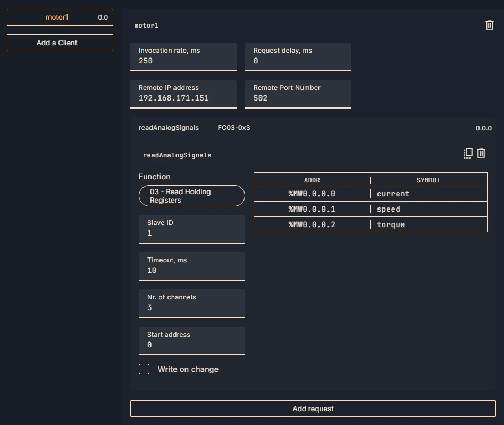Edit the readAnalogSignals request name field

coord(177,155)
